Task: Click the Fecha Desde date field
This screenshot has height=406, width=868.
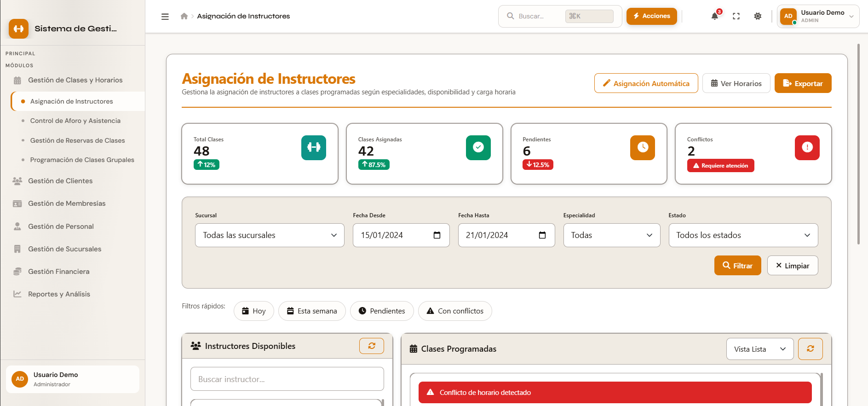Action: (x=401, y=235)
